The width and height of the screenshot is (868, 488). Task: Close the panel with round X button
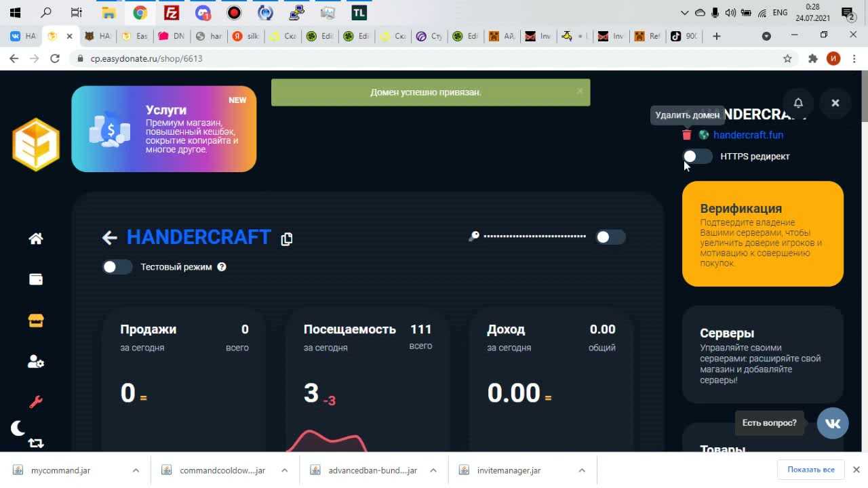(x=835, y=103)
